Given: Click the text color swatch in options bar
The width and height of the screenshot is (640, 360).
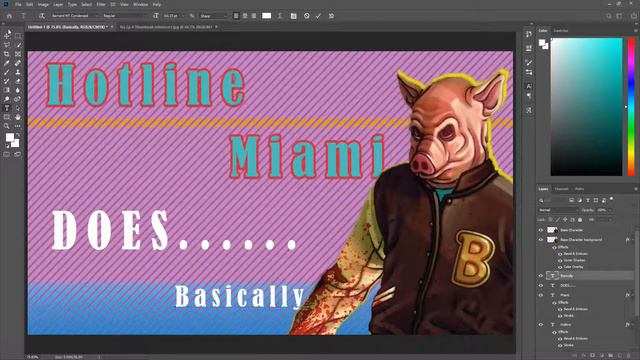Looking at the screenshot, I should coord(267,16).
